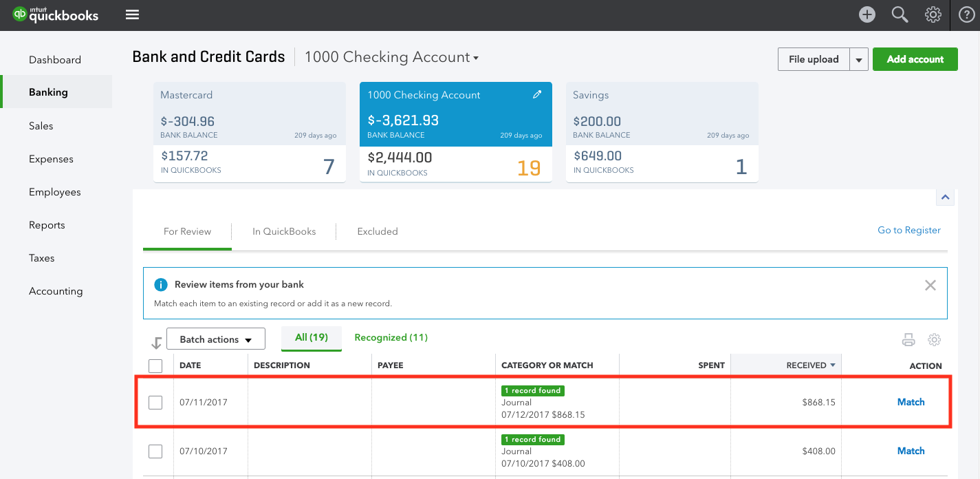Click the print icon above table

pos(908,339)
